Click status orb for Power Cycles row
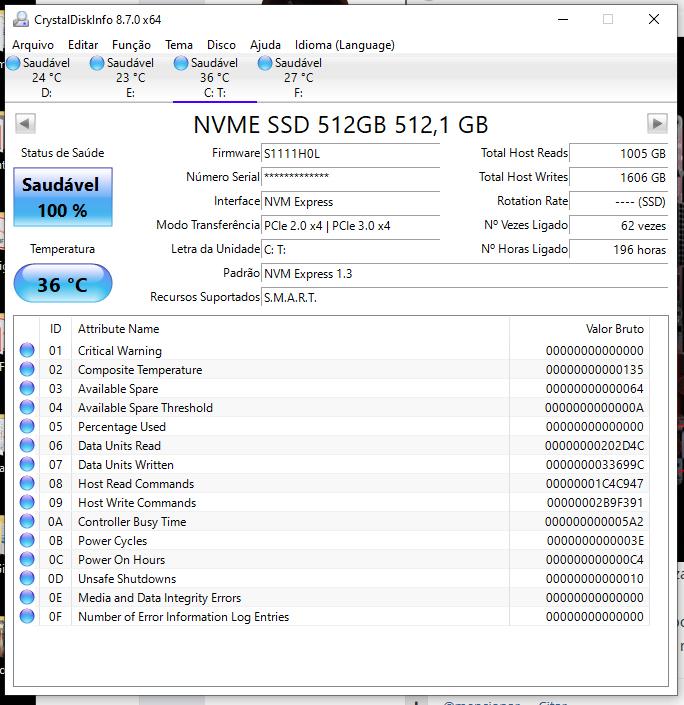Screen dimensions: 684x705 click(27, 540)
